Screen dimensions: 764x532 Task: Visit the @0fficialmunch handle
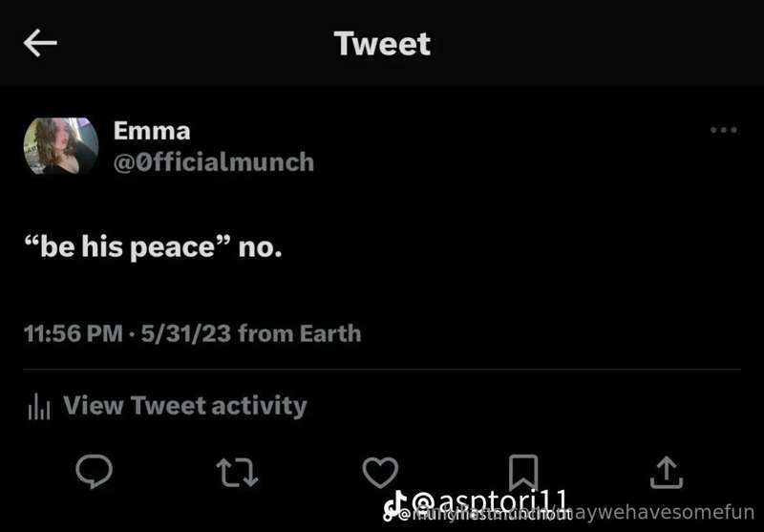point(213,161)
